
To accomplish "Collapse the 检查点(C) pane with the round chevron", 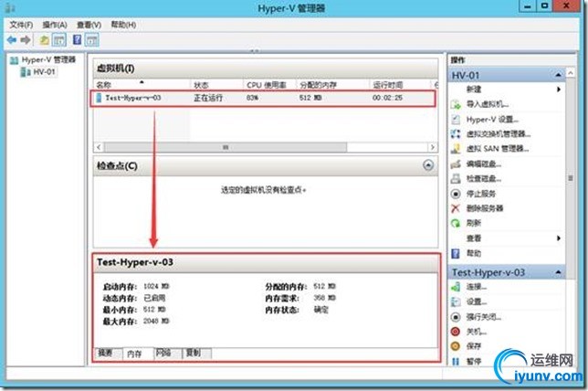I will pos(428,165).
